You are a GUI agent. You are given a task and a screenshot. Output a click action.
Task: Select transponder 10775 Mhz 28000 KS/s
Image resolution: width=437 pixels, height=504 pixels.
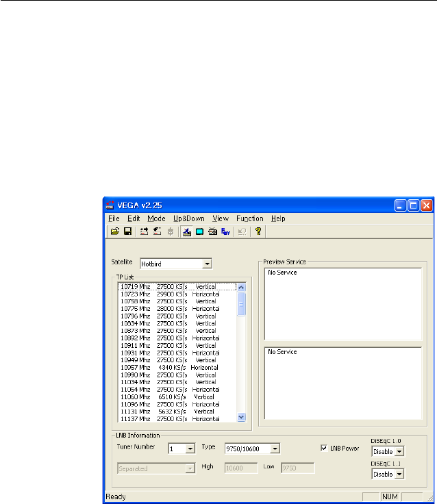[x=177, y=309]
